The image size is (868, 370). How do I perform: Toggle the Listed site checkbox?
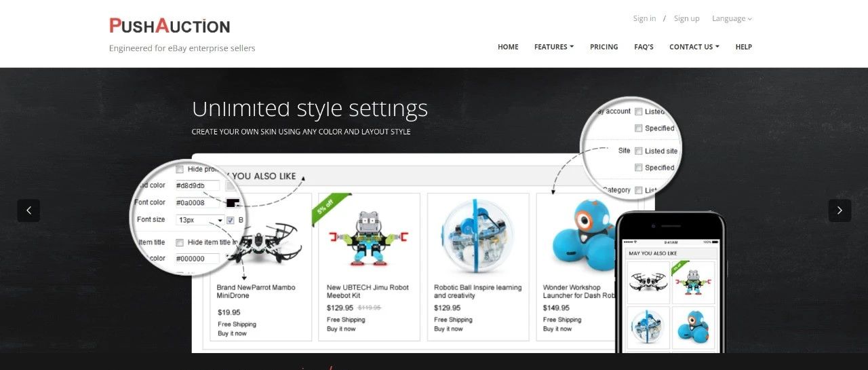coord(639,151)
